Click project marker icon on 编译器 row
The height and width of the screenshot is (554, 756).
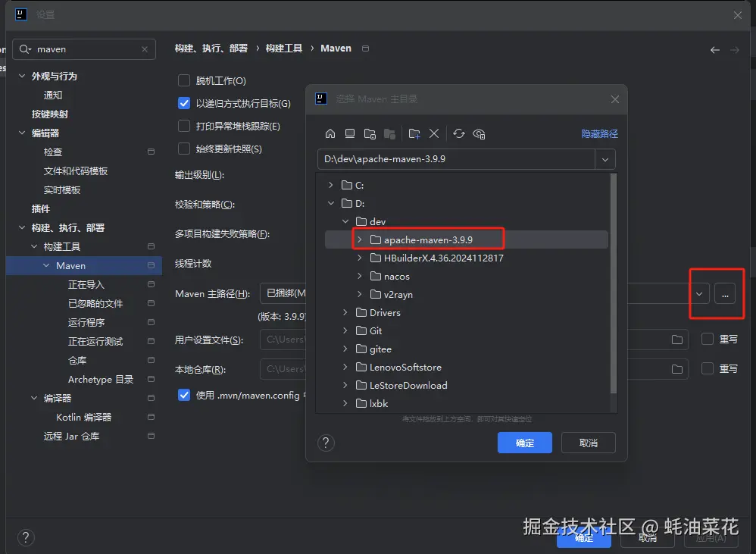151,398
